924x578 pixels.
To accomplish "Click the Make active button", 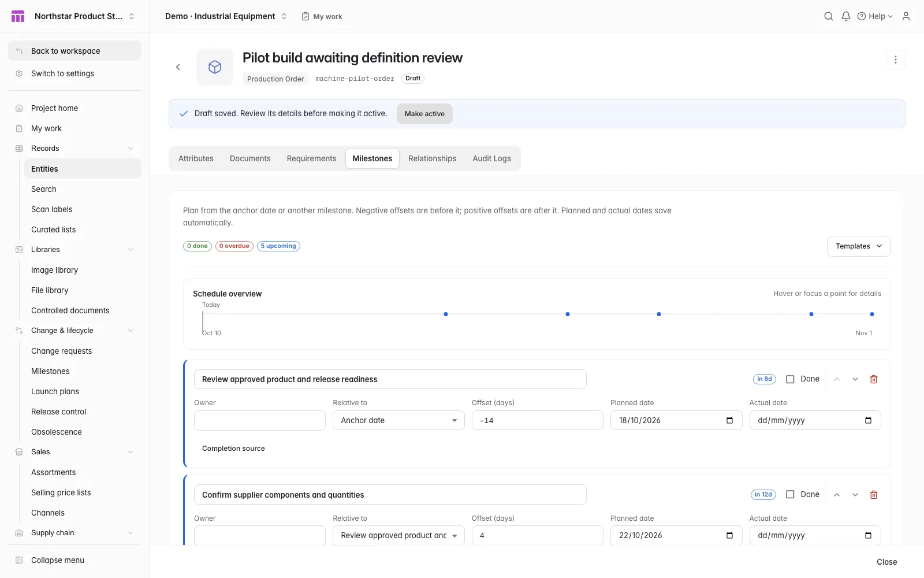I will coord(424,114).
